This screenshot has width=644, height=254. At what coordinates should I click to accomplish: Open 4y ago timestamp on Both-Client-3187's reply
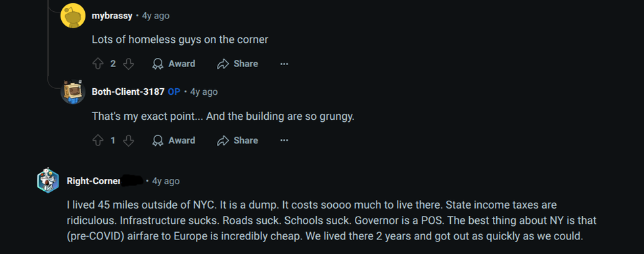click(x=204, y=91)
